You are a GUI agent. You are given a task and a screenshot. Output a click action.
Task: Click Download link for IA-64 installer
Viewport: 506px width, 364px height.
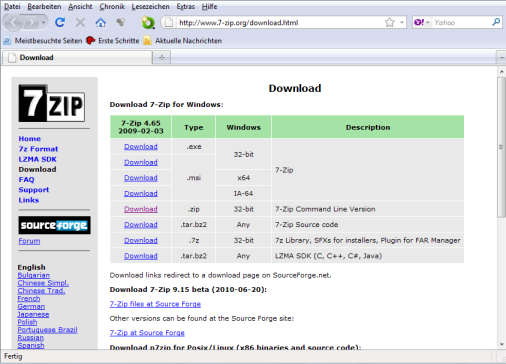pyautogui.click(x=141, y=194)
